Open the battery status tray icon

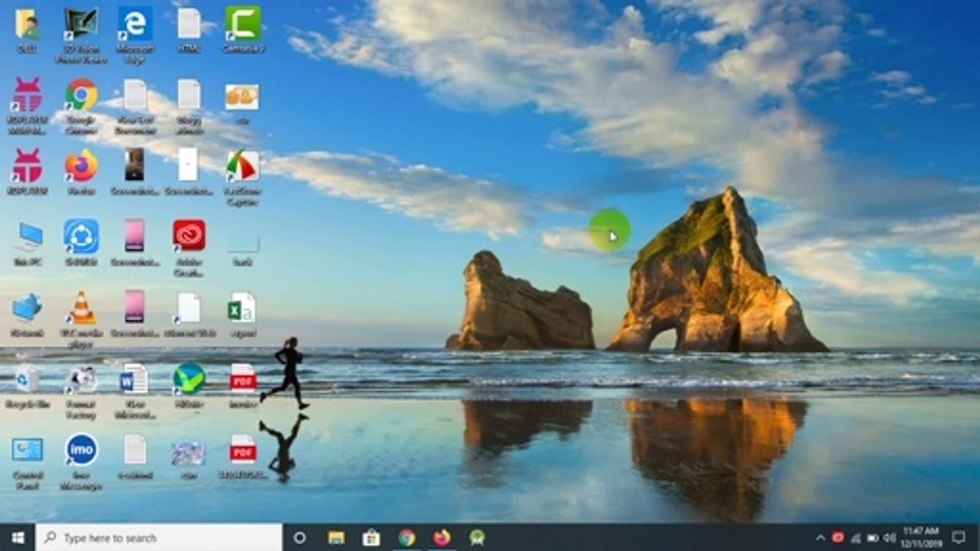click(x=873, y=538)
